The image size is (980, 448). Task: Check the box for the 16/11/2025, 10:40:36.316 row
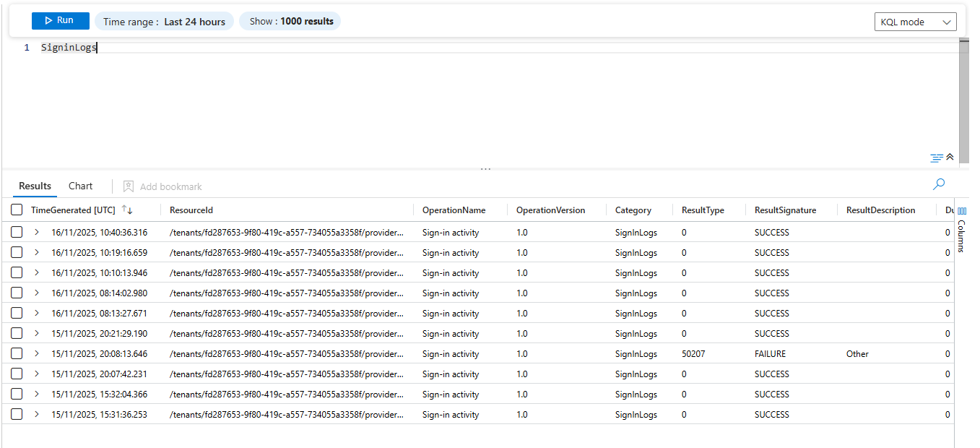coord(17,233)
